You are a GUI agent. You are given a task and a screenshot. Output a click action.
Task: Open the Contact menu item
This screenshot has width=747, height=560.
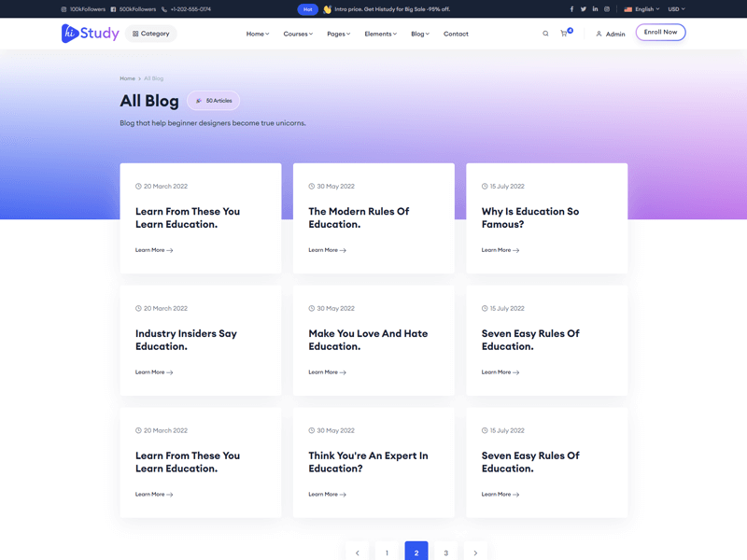point(456,34)
